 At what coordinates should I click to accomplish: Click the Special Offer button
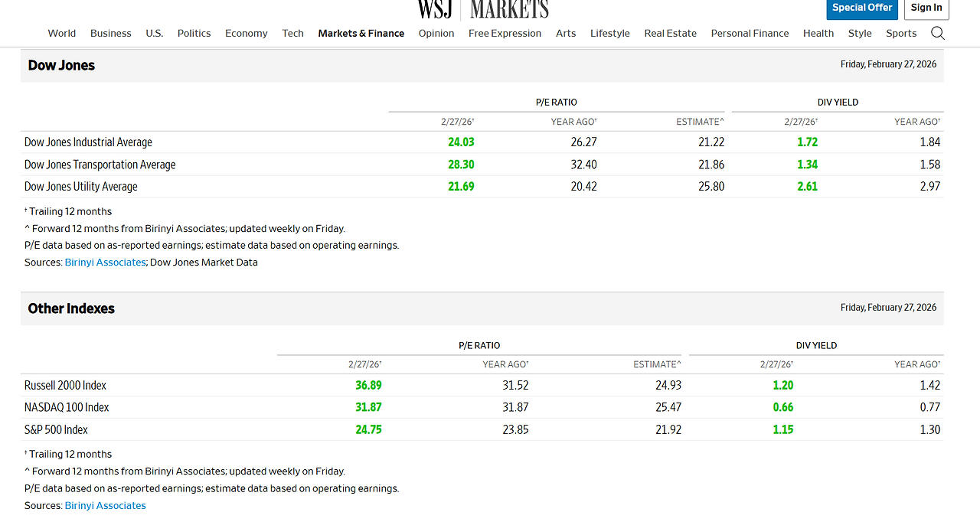tap(862, 8)
